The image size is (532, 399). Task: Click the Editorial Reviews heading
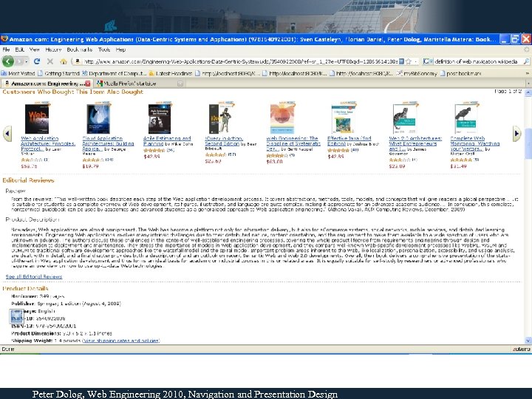coord(29,180)
